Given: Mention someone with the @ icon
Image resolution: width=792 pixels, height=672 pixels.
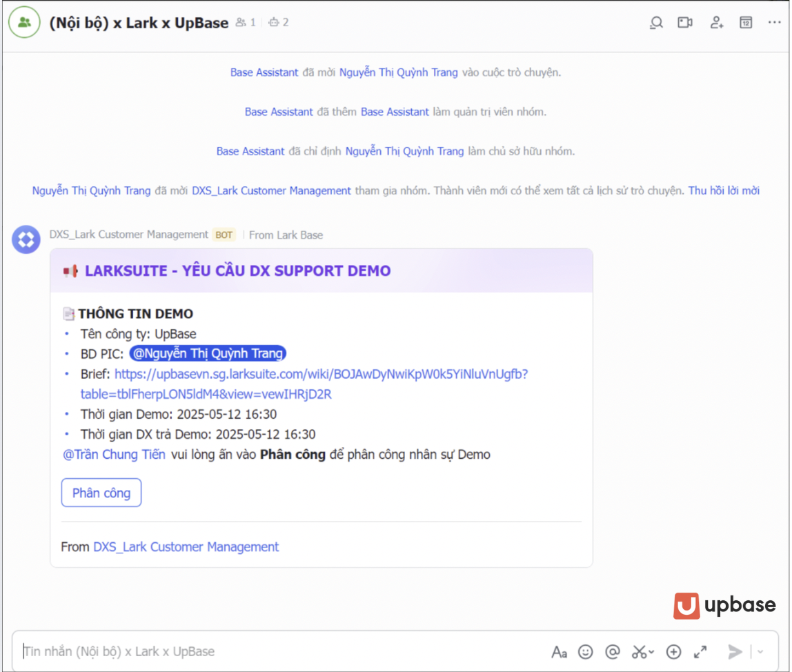Looking at the screenshot, I should [x=612, y=652].
